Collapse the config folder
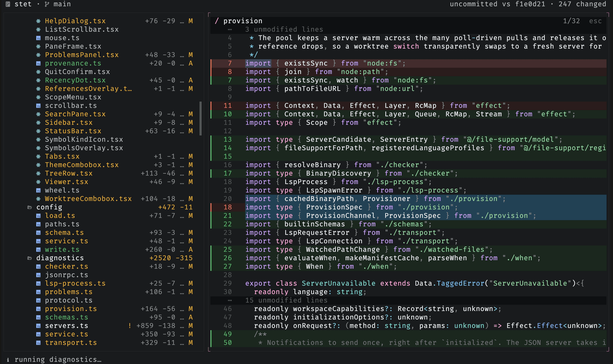 pos(30,207)
